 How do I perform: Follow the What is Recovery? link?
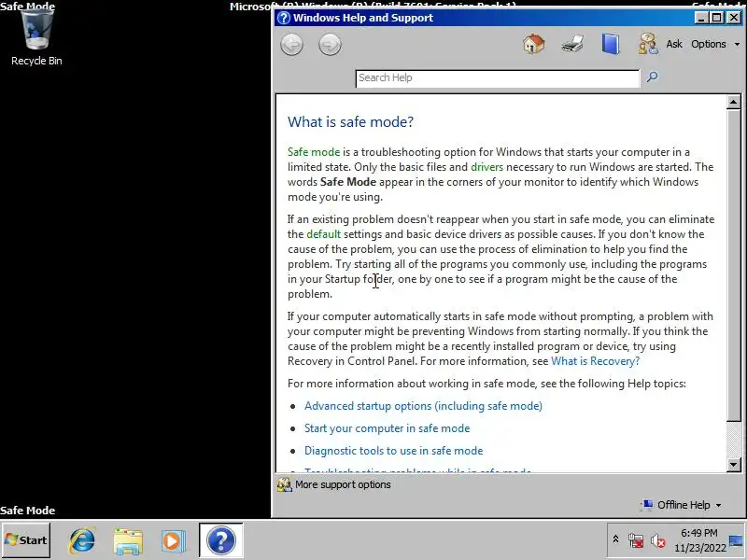pyautogui.click(x=595, y=361)
